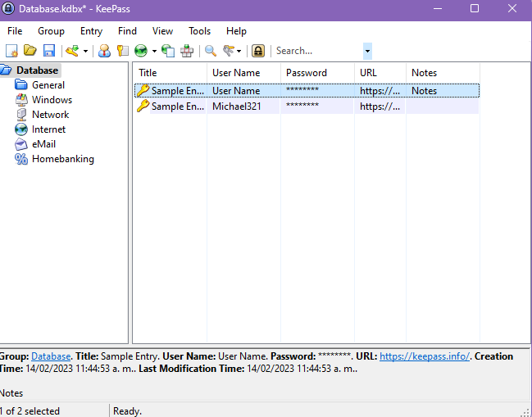Click the password cell of Michael321 entry
Image resolution: width=532 pixels, height=417 pixels.
[317, 107]
